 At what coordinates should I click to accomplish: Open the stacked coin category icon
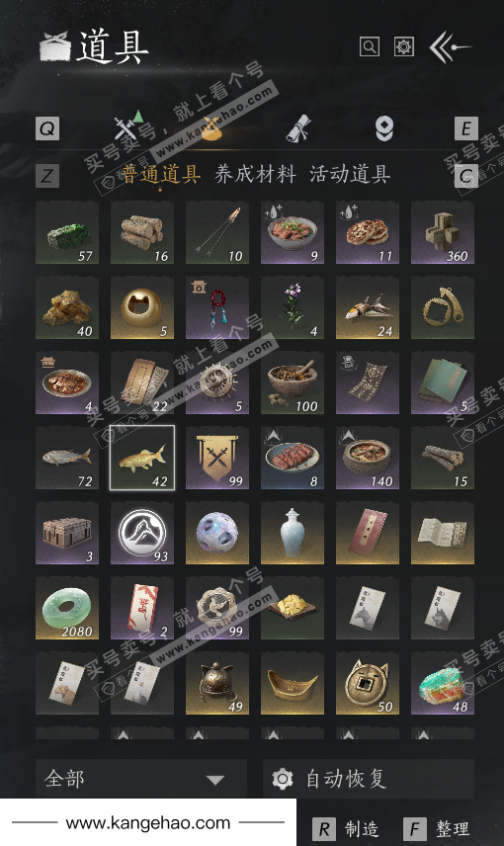384,128
